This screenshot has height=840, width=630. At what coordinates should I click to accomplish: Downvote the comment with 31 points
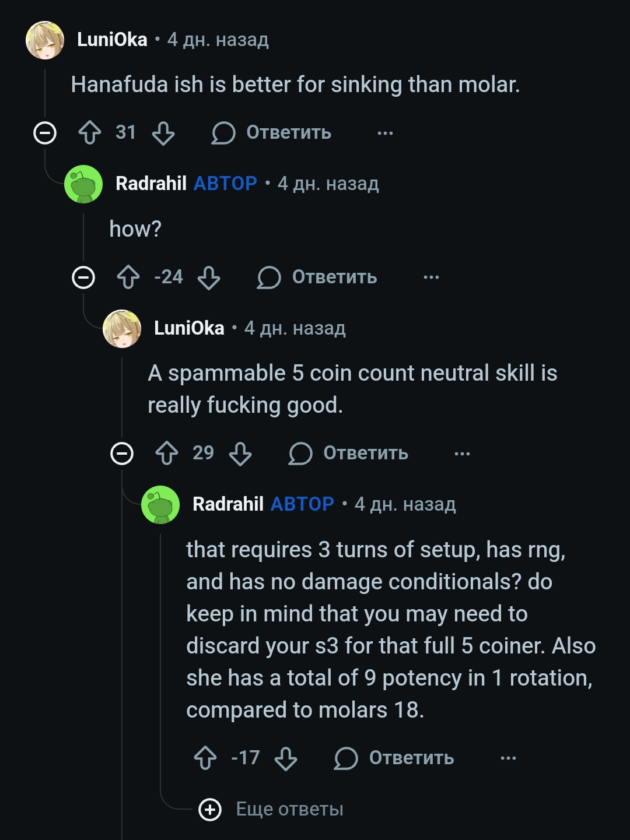click(163, 133)
